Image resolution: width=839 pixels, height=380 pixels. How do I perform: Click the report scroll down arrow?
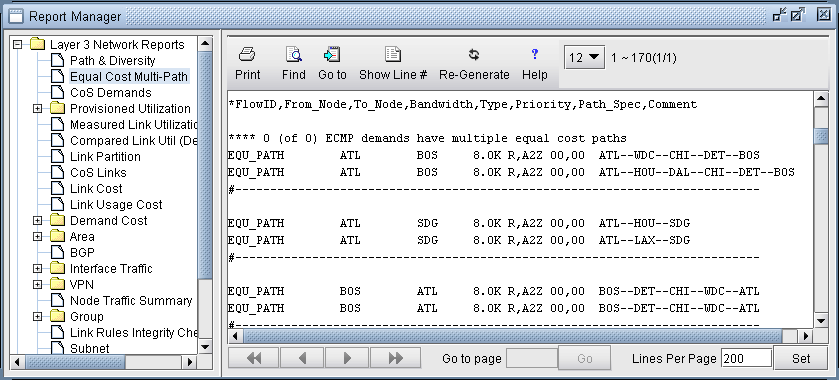coord(821,322)
